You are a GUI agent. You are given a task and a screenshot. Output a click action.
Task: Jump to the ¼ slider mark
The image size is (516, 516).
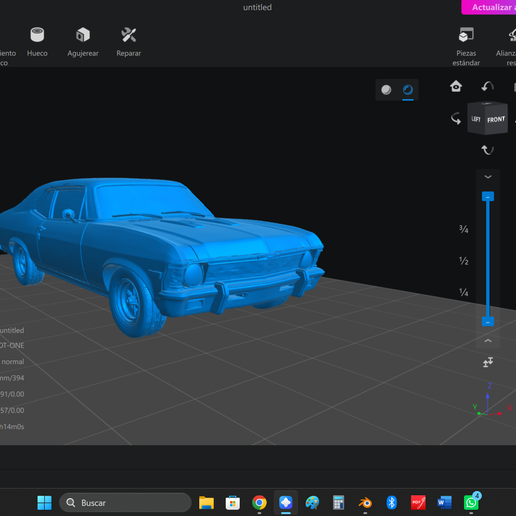click(x=464, y=292)
